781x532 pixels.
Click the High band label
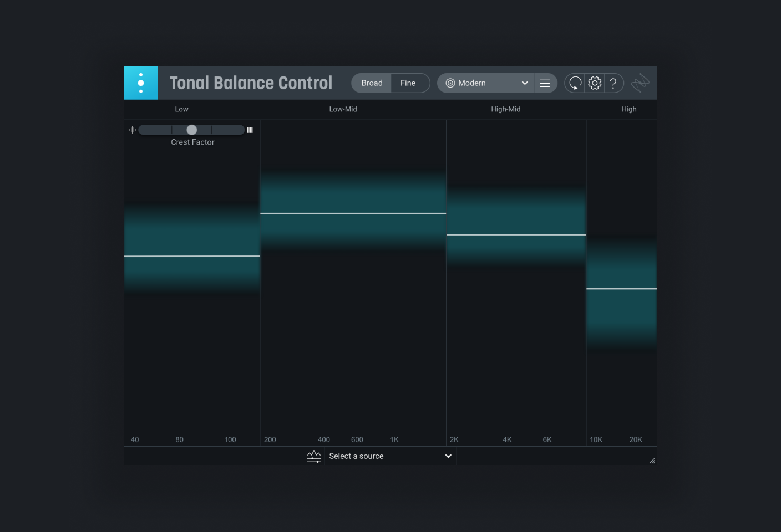[x=629, y=109]
